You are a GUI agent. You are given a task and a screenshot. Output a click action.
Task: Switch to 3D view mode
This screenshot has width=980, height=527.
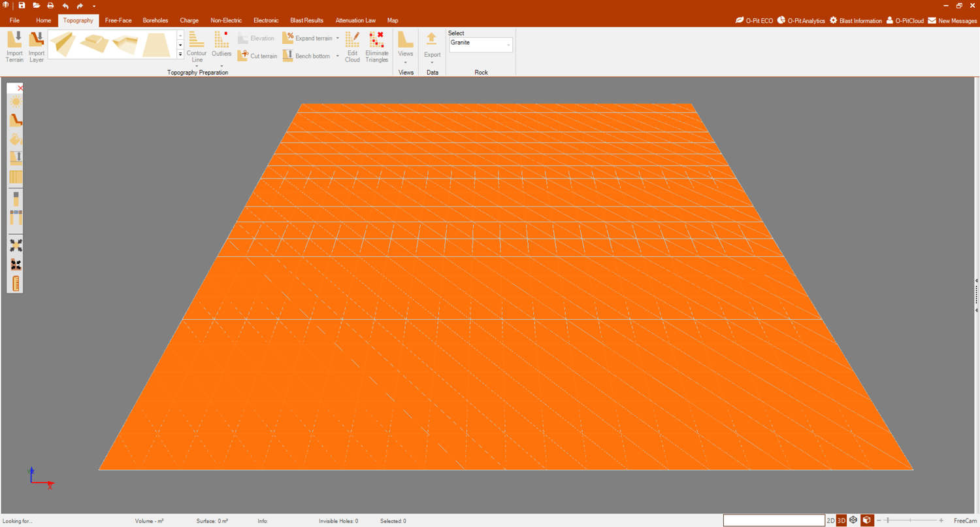pyautogui.click(x=841, y=520)
